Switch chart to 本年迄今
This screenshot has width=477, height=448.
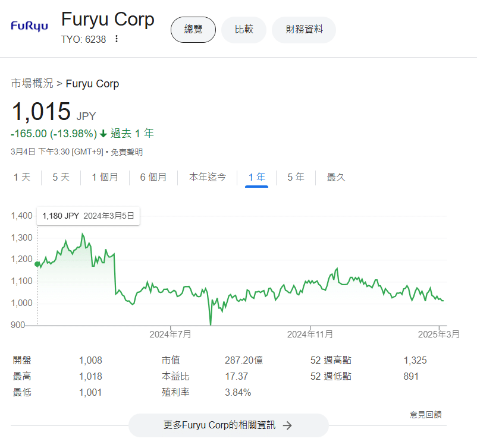207,177
